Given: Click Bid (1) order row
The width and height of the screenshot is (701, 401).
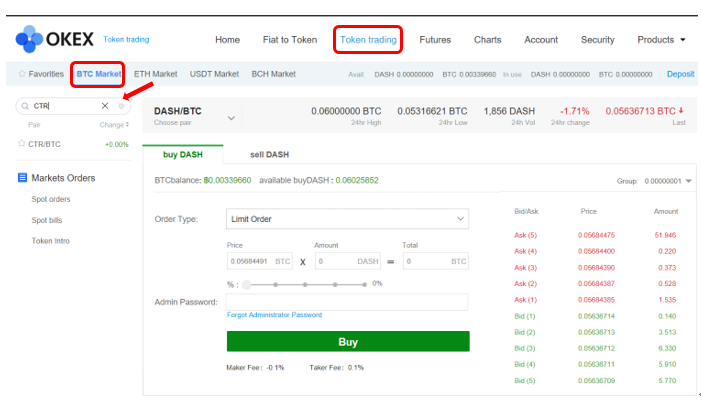Looking at the screenshot, I should tap(595, 316).
